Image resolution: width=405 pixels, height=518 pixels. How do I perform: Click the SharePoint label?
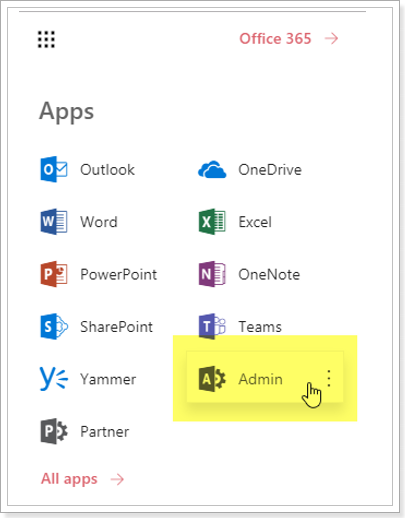116,327
